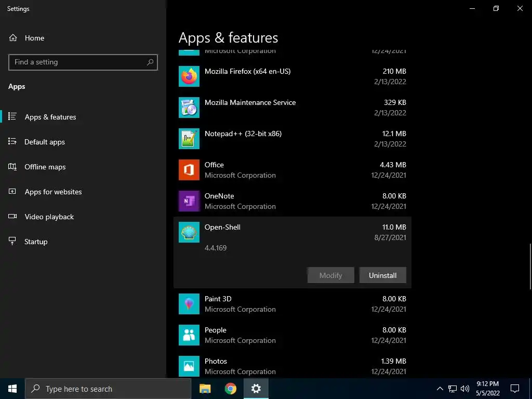Click the Paint 3D app icon
The height and width of the screenshot is (399, 532).
(x=189, y=304)
